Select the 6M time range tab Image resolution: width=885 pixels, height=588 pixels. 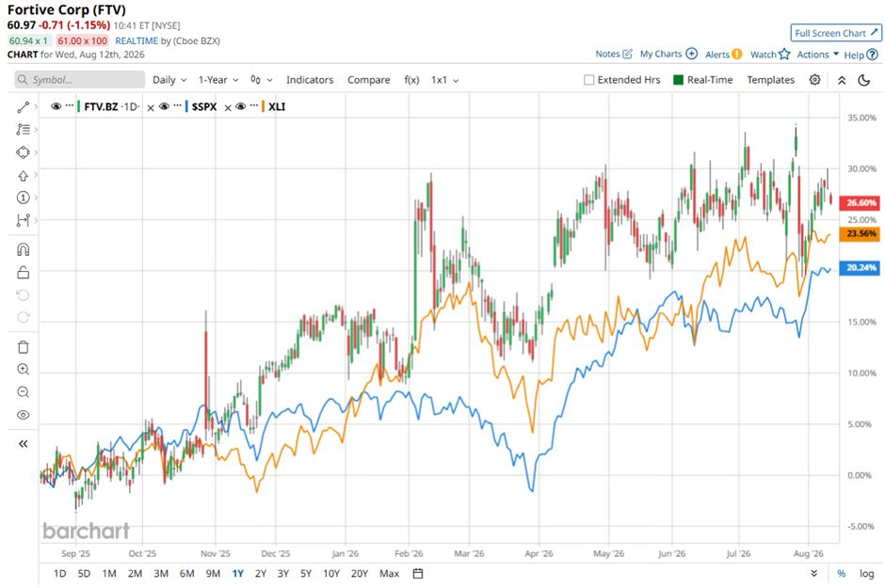[x=186, y=573]
